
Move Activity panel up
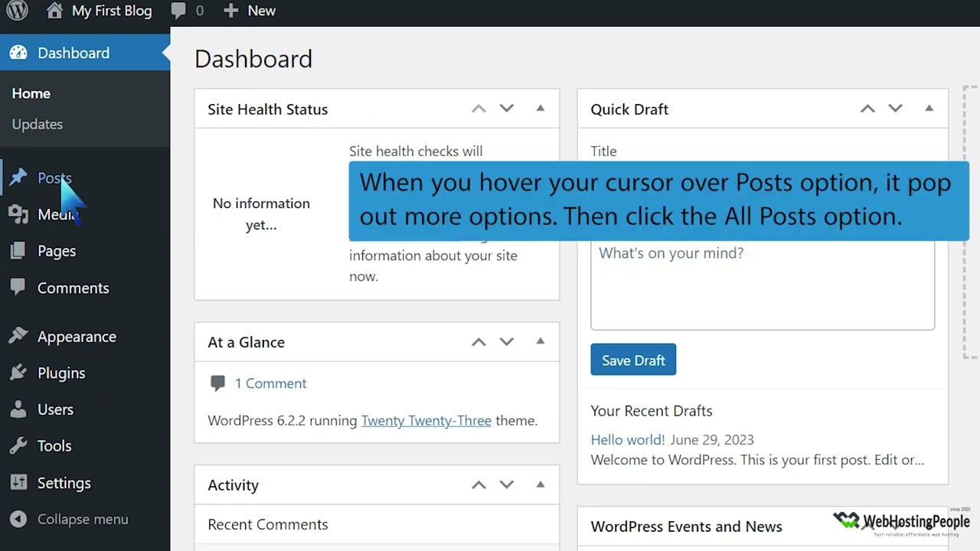(x=479, y=484)
